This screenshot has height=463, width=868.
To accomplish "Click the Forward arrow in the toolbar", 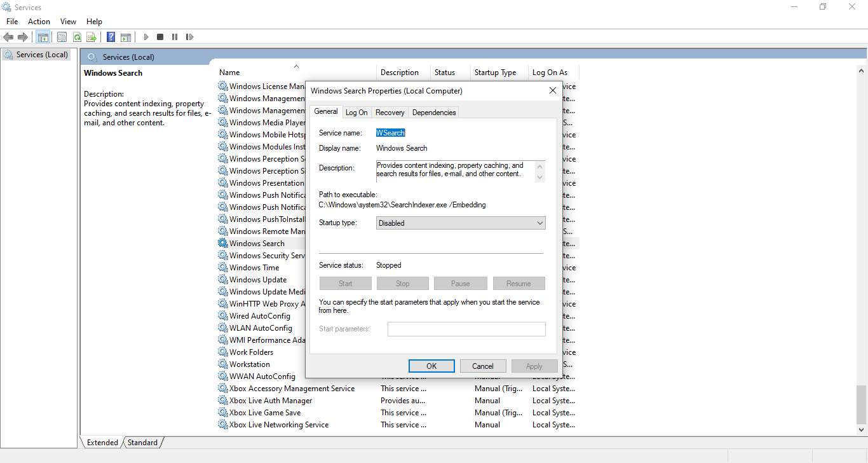I will coord(23,38).
